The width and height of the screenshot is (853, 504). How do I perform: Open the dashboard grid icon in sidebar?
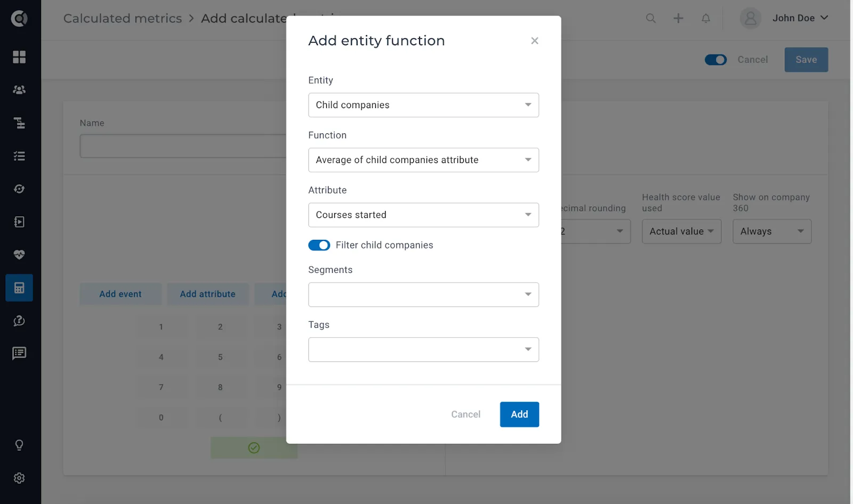pos(19,57)
